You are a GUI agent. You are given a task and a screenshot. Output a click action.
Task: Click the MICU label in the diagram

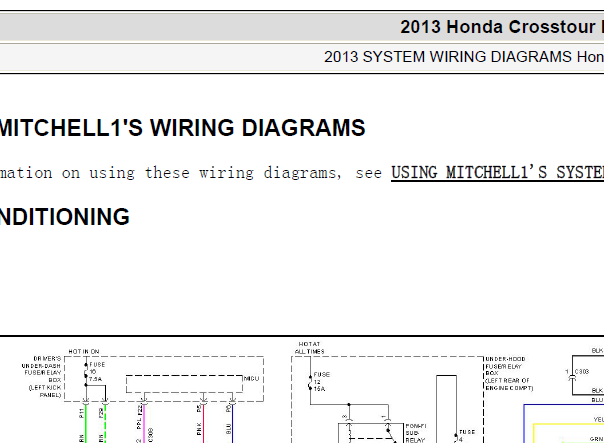251,379
